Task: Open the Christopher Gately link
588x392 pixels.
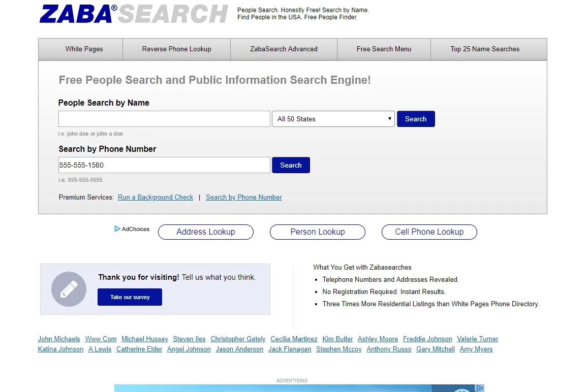Action: [238, 339]
